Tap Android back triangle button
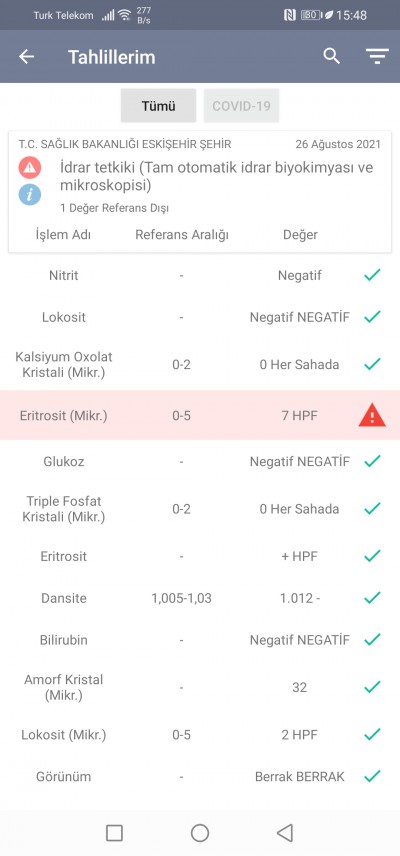This screenshot has height=856, width=400. (x=285, y=833)
